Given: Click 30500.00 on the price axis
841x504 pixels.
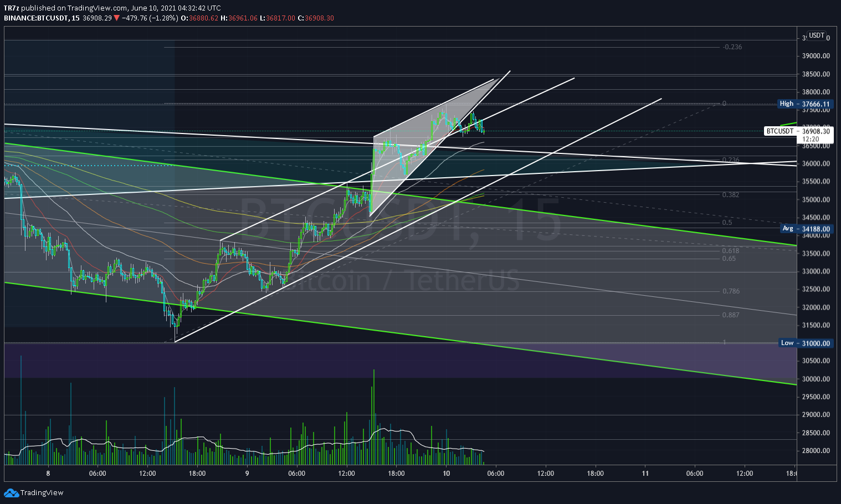Looking at the screenshot, I should point(816,361).
